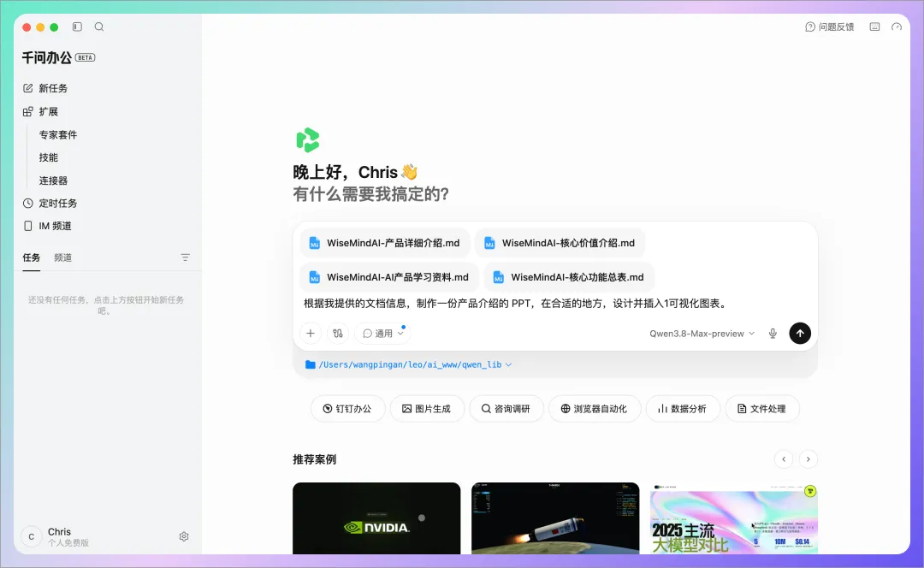The image size is (924, 568).
Task: Select attachment WiseMindAI-核心价值介绍.md
Action: pos(560,243)
